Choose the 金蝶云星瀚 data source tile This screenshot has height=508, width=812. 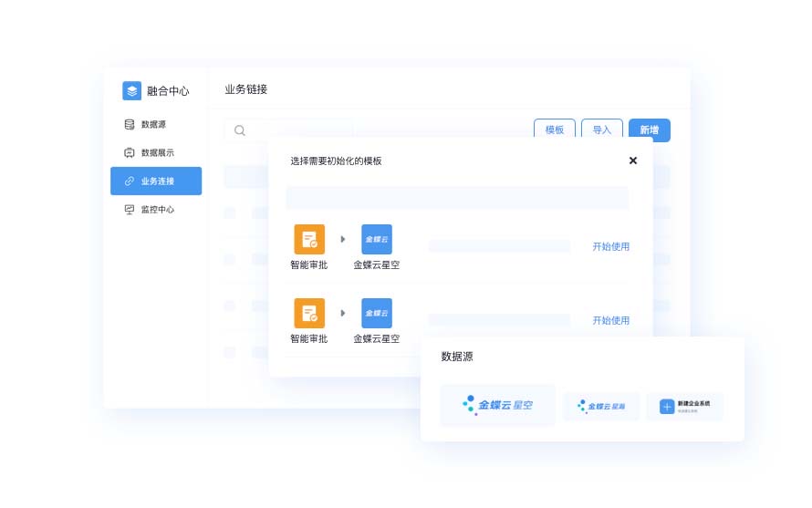click(x=601, y=407)
